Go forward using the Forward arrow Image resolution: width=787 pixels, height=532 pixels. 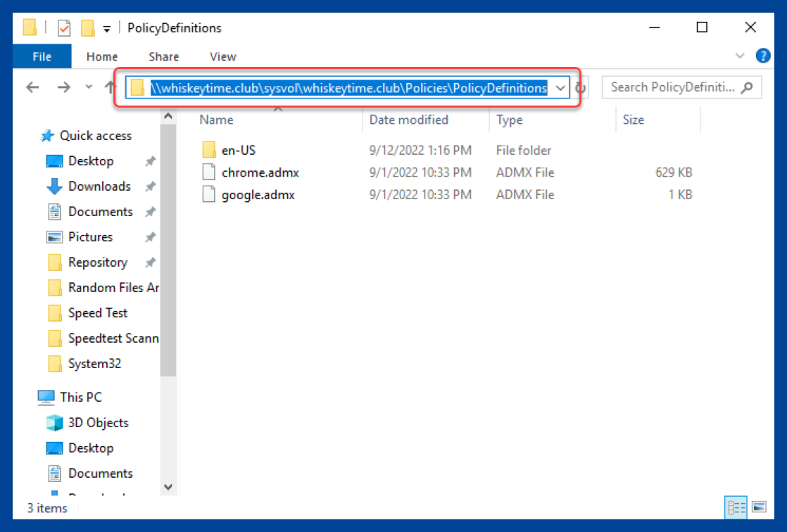64,87
